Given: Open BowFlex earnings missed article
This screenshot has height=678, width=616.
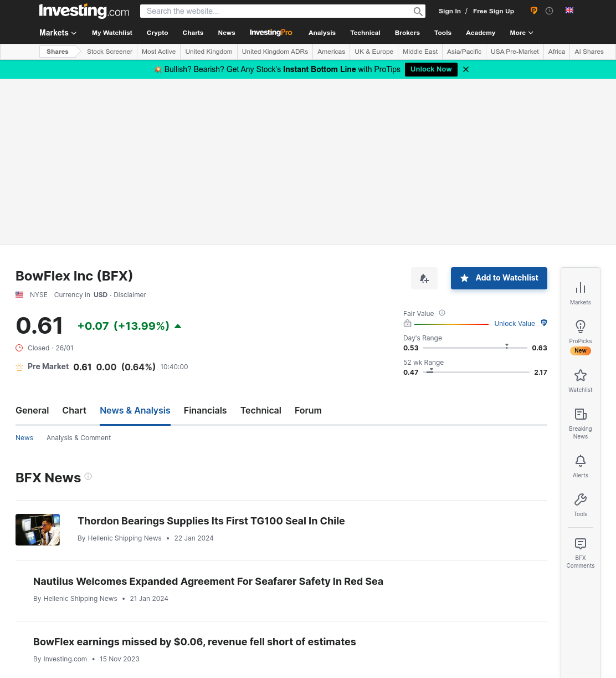Looking at the screenshot, I should point(194,642).
